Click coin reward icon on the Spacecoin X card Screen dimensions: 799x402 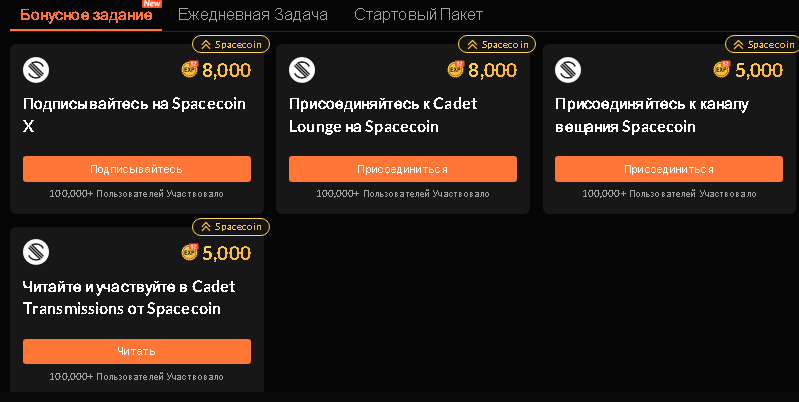click(x=190, y=70)
